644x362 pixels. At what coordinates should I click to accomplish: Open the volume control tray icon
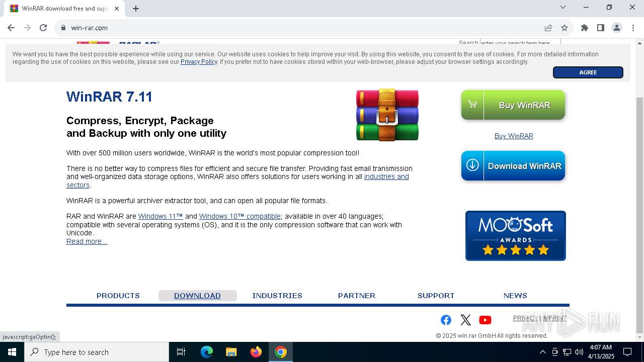(579, 352)
